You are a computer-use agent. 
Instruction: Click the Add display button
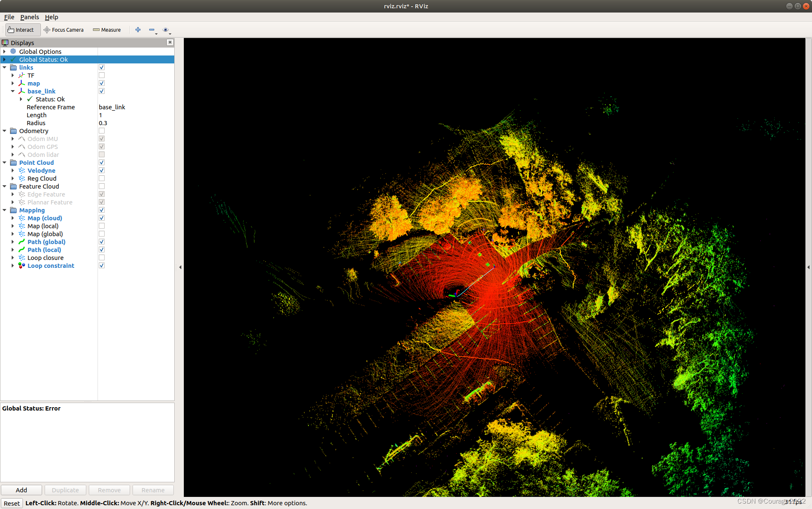[21, 490]
